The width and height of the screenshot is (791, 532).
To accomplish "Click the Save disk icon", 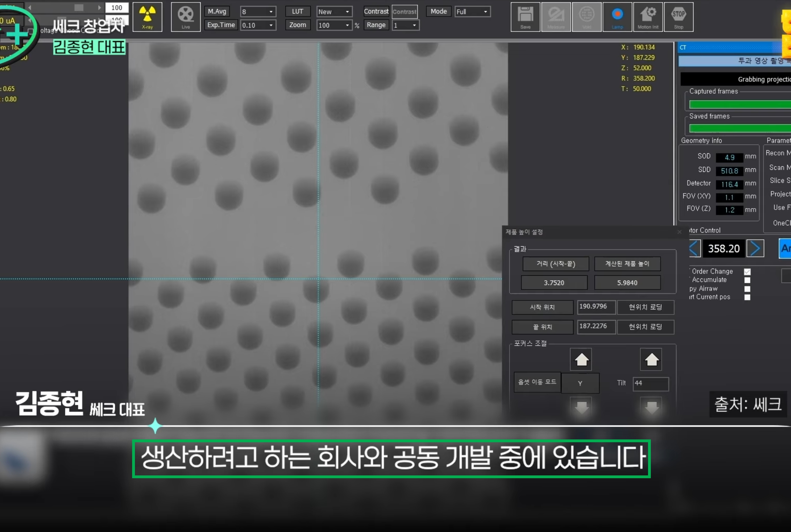I will (x=525, y=17).
